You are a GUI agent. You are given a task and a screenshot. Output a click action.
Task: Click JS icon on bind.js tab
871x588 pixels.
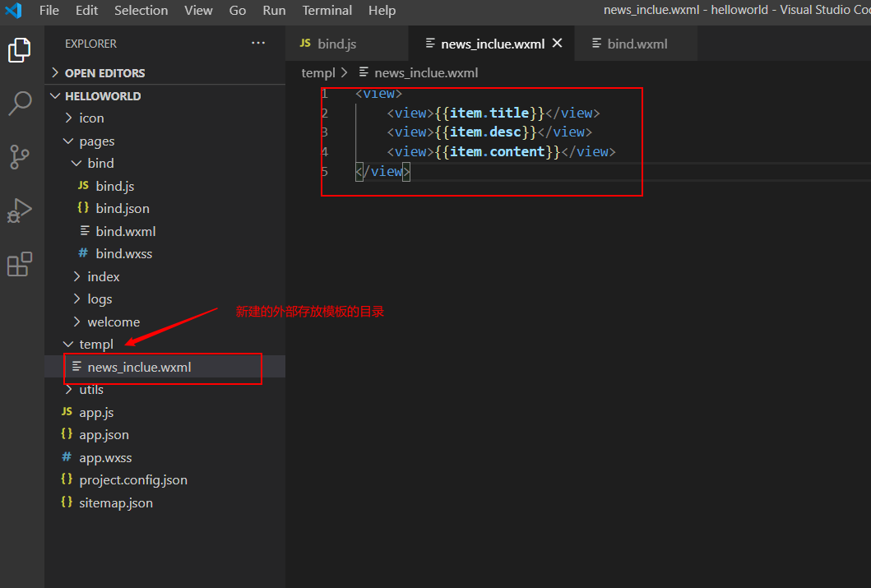(x=305, y=44)
